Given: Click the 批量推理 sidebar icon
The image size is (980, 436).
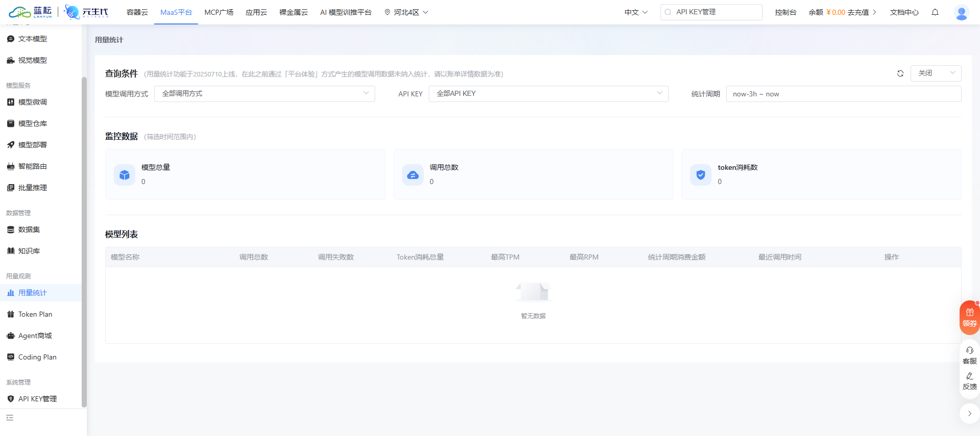Looking at the screenshot, I should click(11, 188).
